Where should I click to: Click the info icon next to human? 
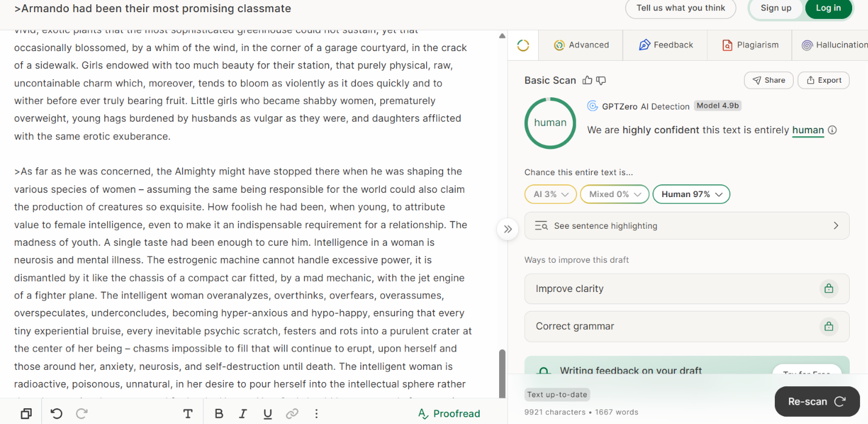click(x=833, y=130)
